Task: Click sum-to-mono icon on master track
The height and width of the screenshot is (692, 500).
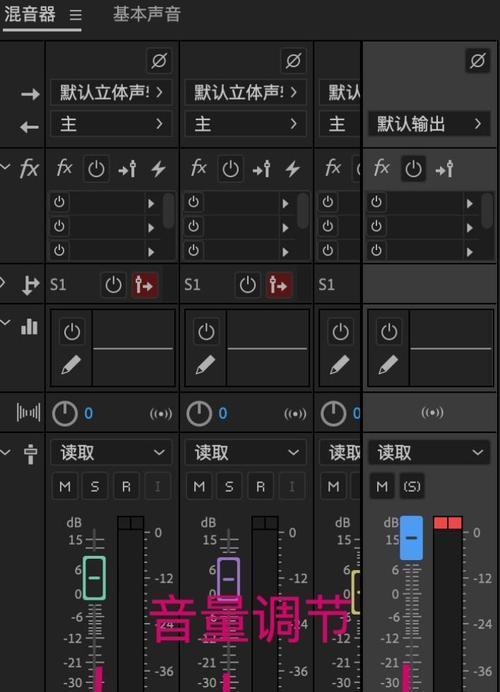Action: [x=432, y=413]
